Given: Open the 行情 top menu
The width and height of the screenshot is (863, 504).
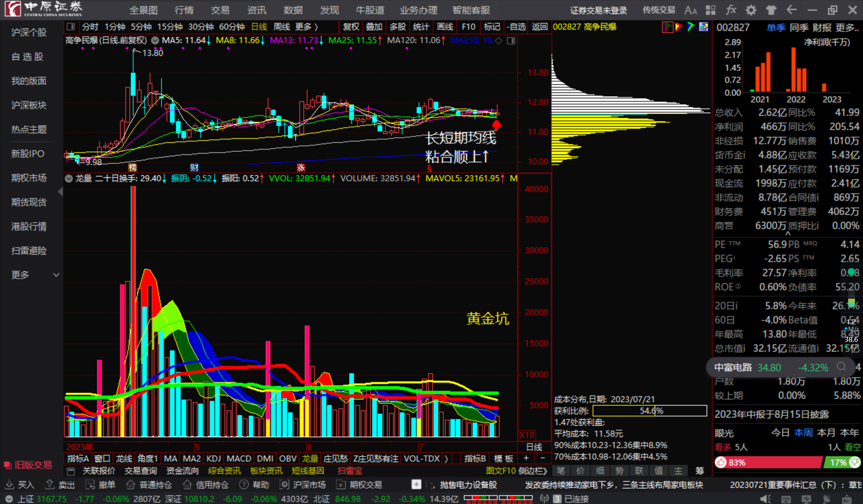Looking at the screenshot, I should 184,10.
